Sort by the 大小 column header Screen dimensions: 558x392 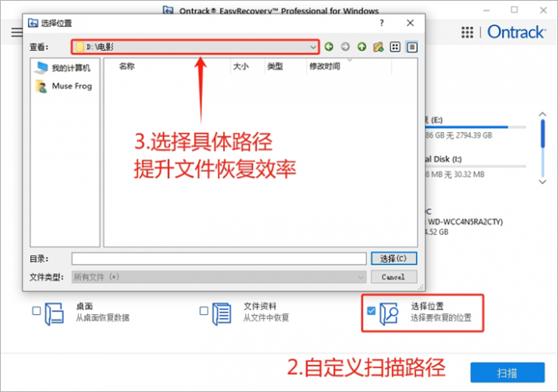click(241, 66)
